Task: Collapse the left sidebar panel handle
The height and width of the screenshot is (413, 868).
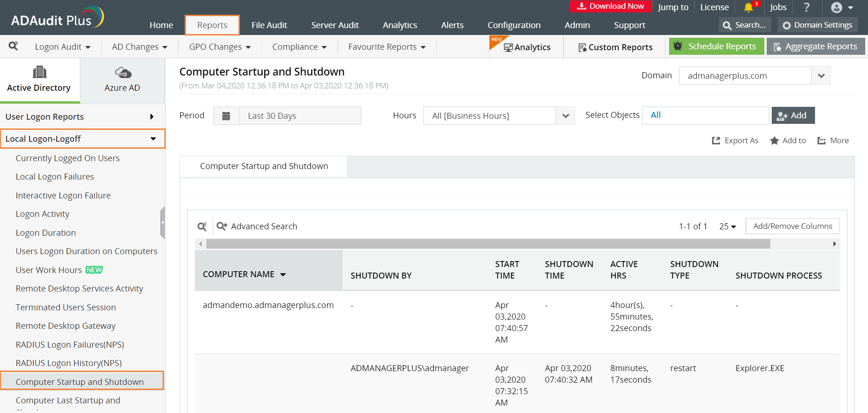Action: [162, 223]
